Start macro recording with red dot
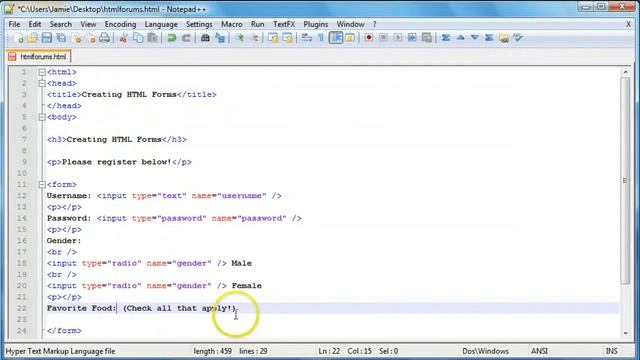 click(x=369, y=38)
